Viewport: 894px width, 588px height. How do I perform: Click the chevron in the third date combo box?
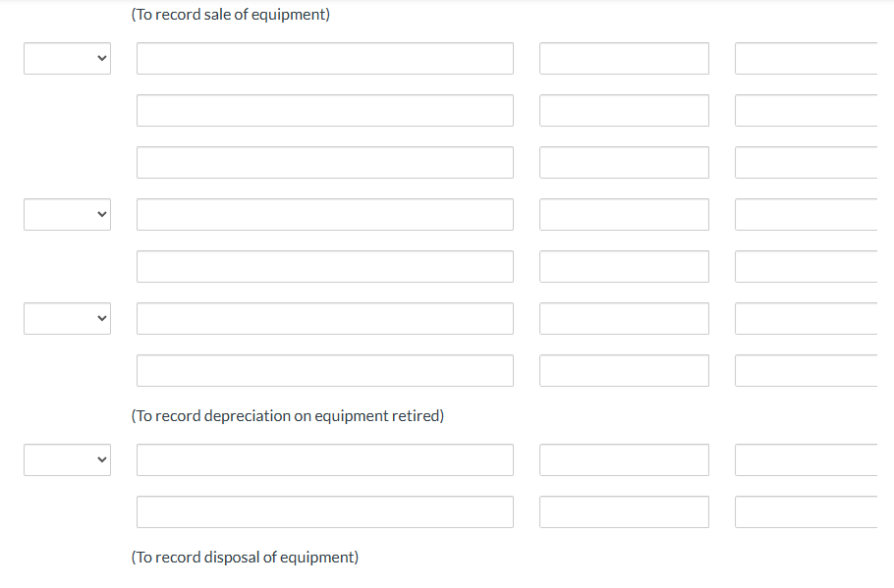click(x=101, y=318)
